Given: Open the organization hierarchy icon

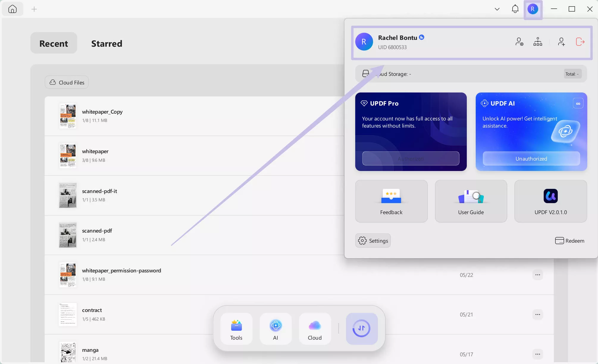Looking at the screenshot, I should pos(538,42).
